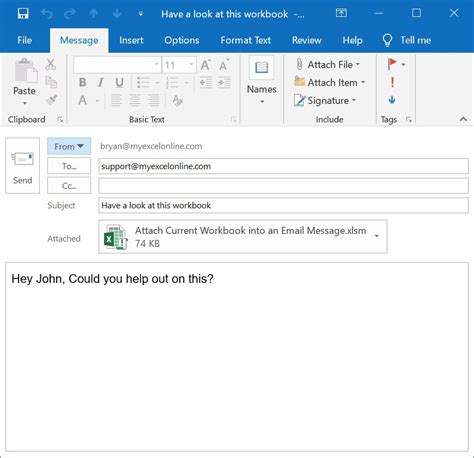
Task: Redo the action in the title bar
Action: pyautogui.click(x=70, y=14)
